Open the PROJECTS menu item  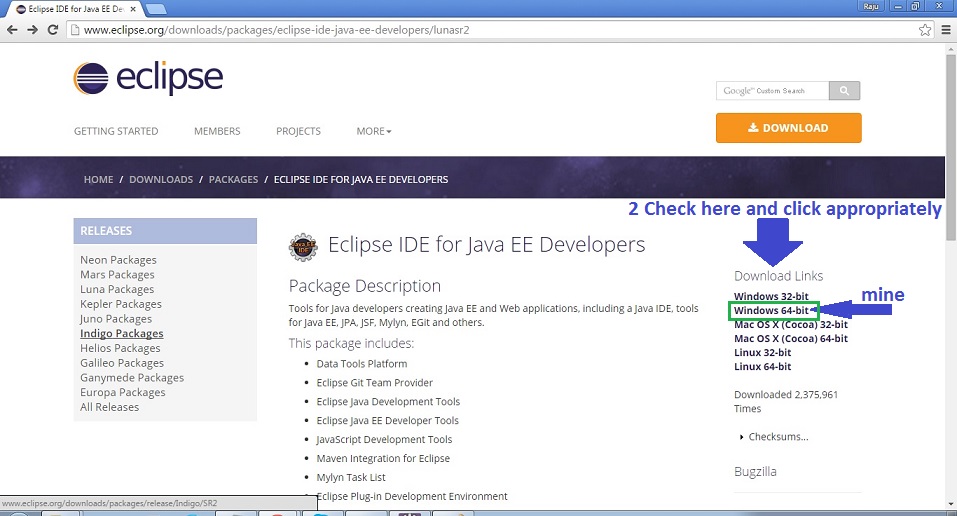click(x=298, y=131)
